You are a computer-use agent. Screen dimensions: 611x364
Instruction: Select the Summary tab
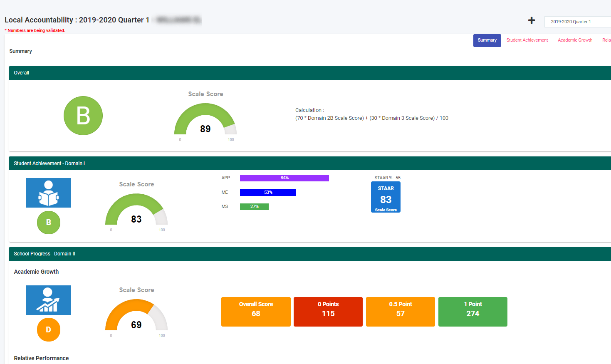coord(487,40)
